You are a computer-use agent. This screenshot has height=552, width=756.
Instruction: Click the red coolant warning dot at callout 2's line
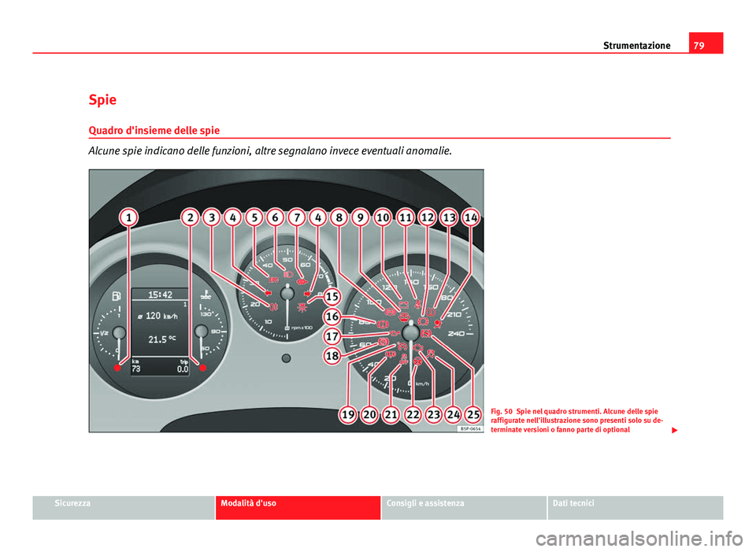click(x=203, y=368)
